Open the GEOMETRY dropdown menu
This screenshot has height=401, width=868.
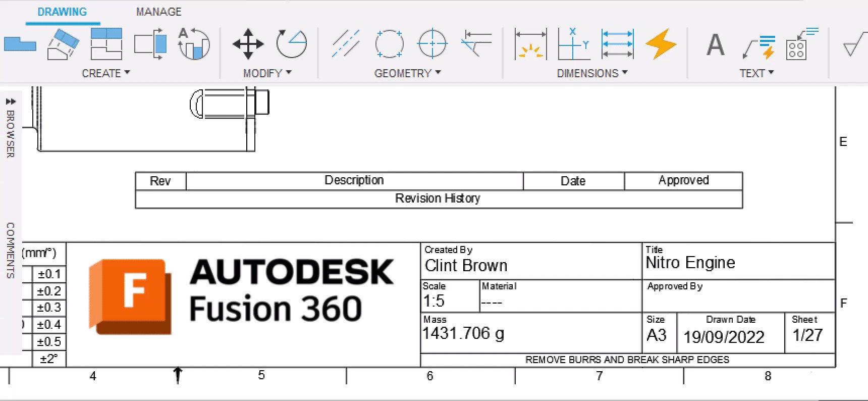point(408,73)
